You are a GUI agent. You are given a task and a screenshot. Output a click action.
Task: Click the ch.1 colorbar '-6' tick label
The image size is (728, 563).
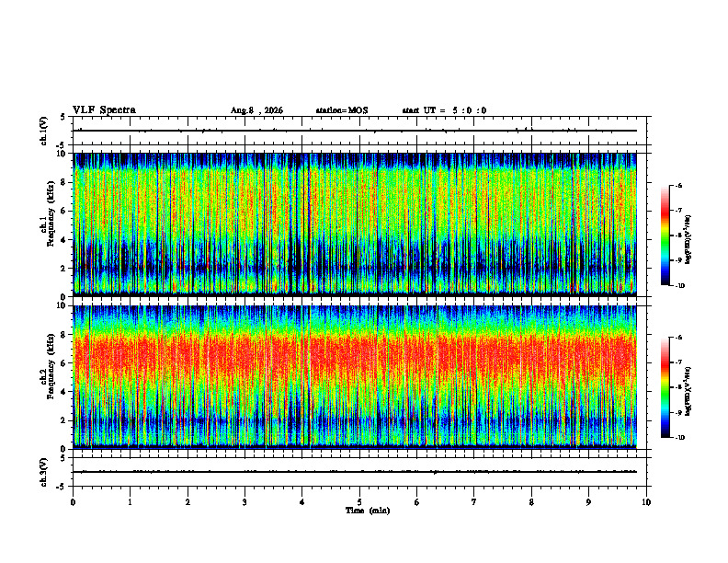[x=679, y=186]
